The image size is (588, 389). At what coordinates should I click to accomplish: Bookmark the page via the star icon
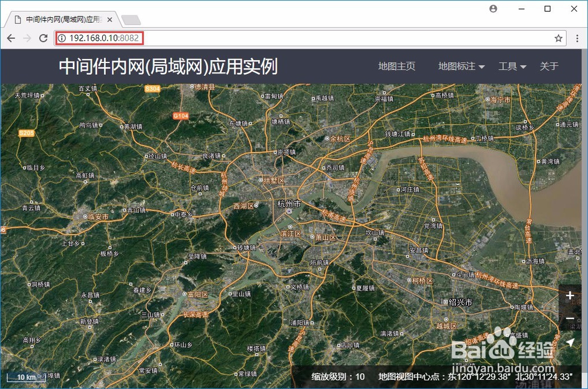[x=558, y=38]
